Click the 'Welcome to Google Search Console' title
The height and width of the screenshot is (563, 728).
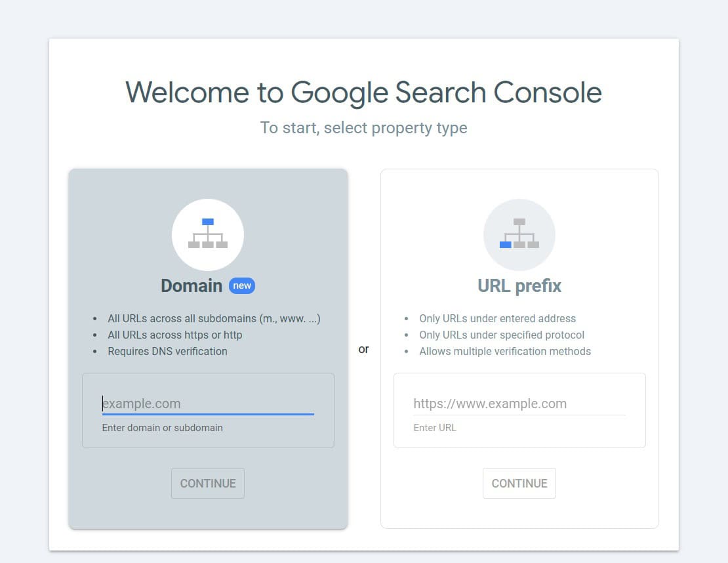pos(364,92)
